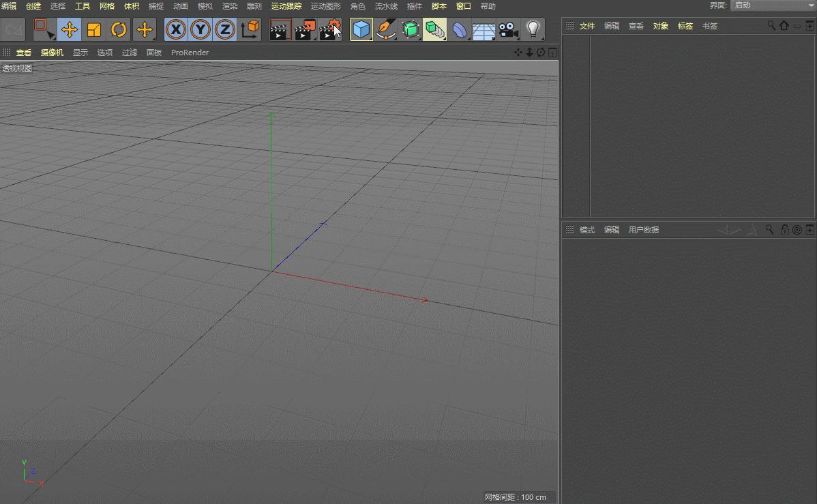Click the greyed undo icon in toolbar
Screen dimensions: 817x504
[14, 30]
